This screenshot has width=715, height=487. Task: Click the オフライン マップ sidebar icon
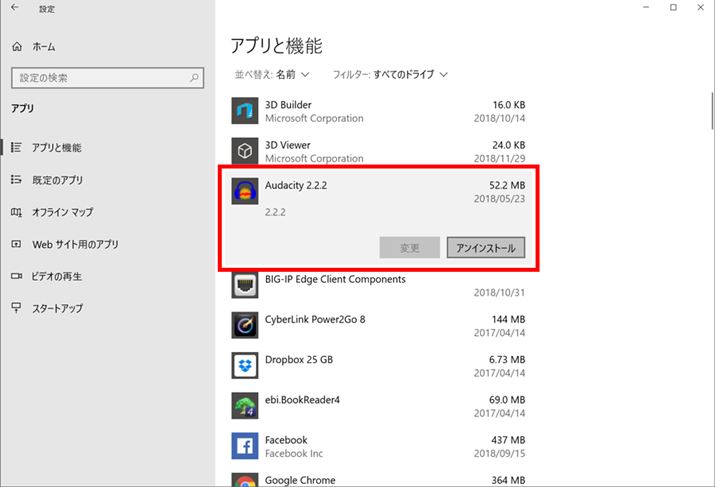point(16,212)
